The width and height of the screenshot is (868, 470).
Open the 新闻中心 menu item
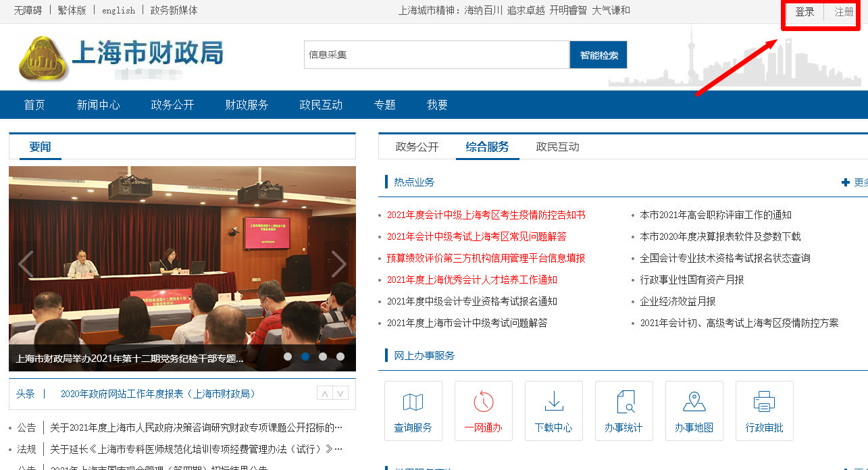99,105
